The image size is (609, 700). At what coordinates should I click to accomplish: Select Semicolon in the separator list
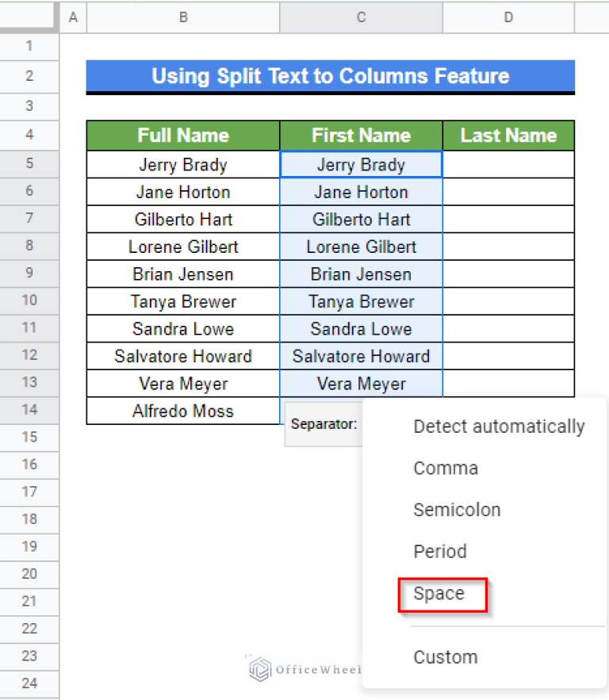point(457,510)
